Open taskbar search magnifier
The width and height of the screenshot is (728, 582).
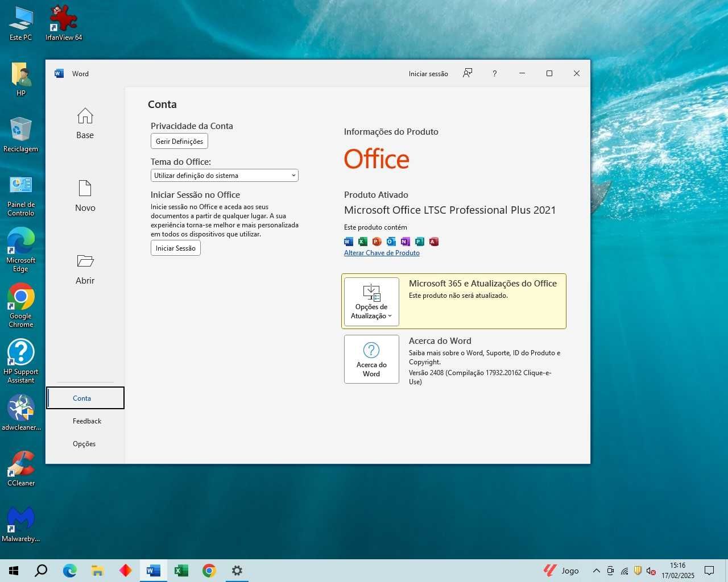coord(41,571)
